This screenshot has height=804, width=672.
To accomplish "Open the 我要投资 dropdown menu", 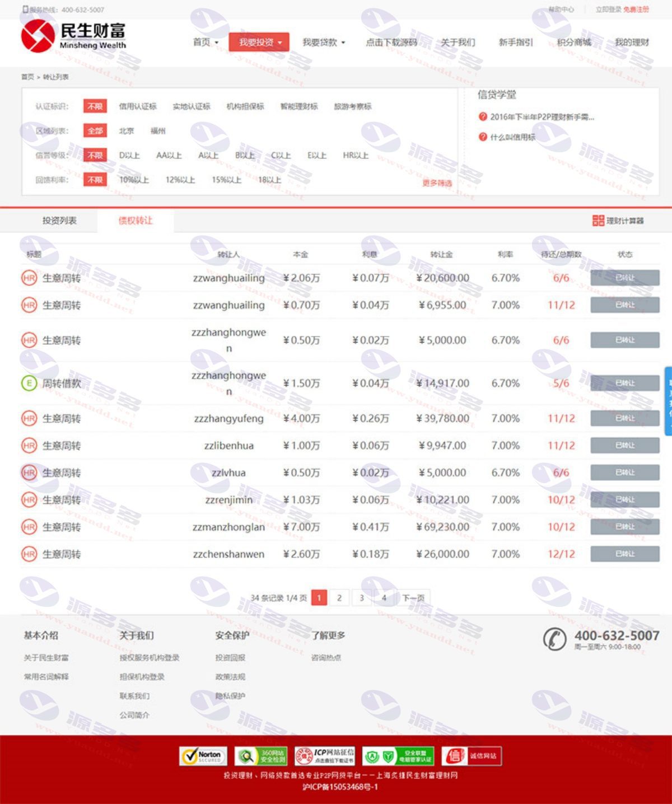I will [259, 42].
